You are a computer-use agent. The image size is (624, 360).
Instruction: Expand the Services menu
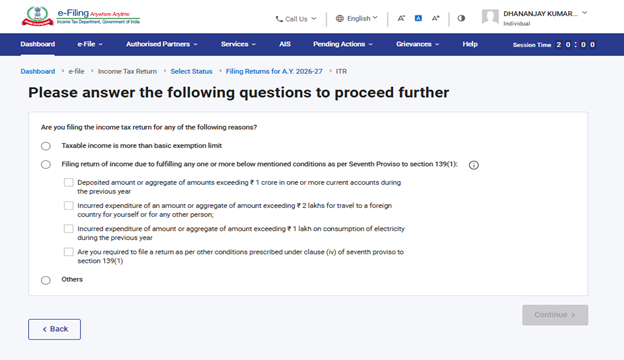pos(238,44)
